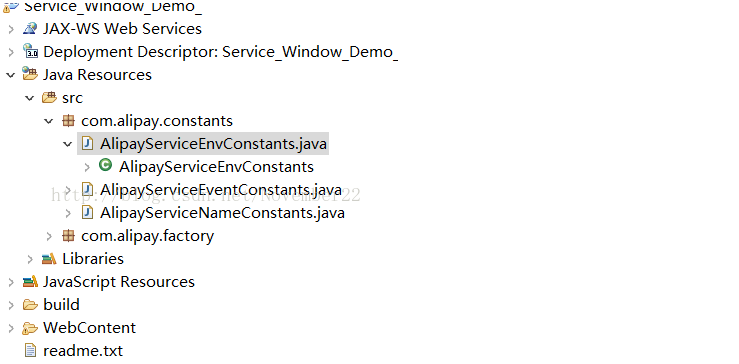
Task: Expand the build folder
Action: tap(11, 305)
